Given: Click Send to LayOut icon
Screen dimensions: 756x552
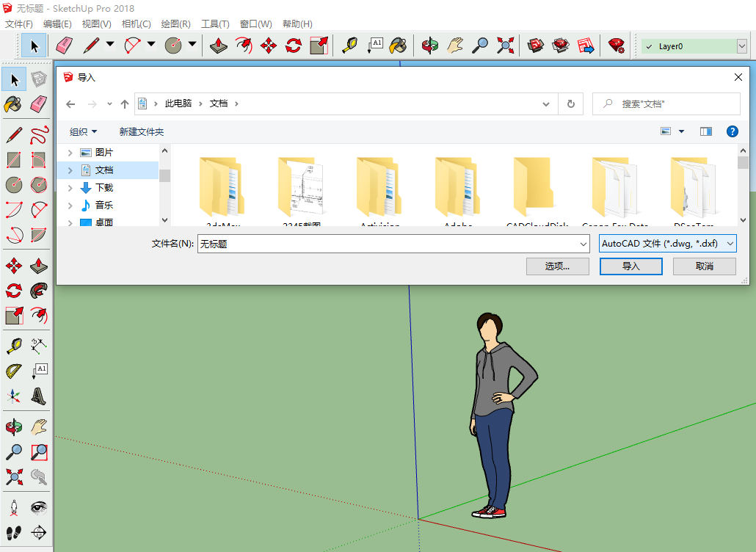Looking at the screenshot, I should click(586, 46).
